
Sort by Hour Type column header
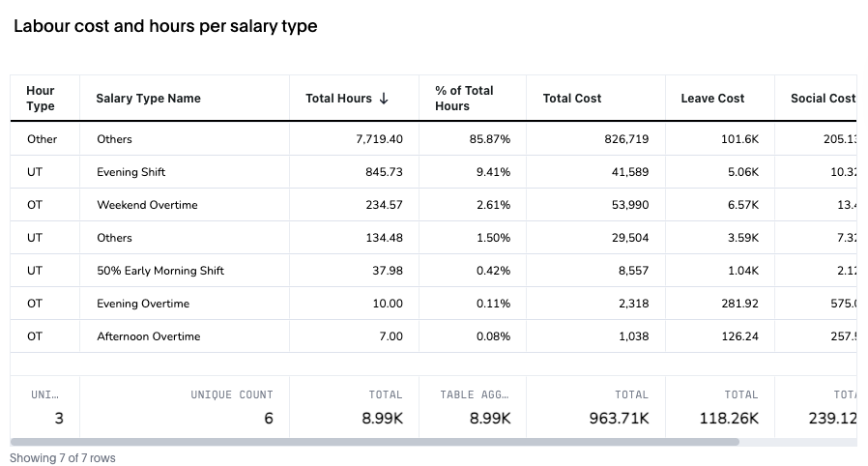[41, 99]
